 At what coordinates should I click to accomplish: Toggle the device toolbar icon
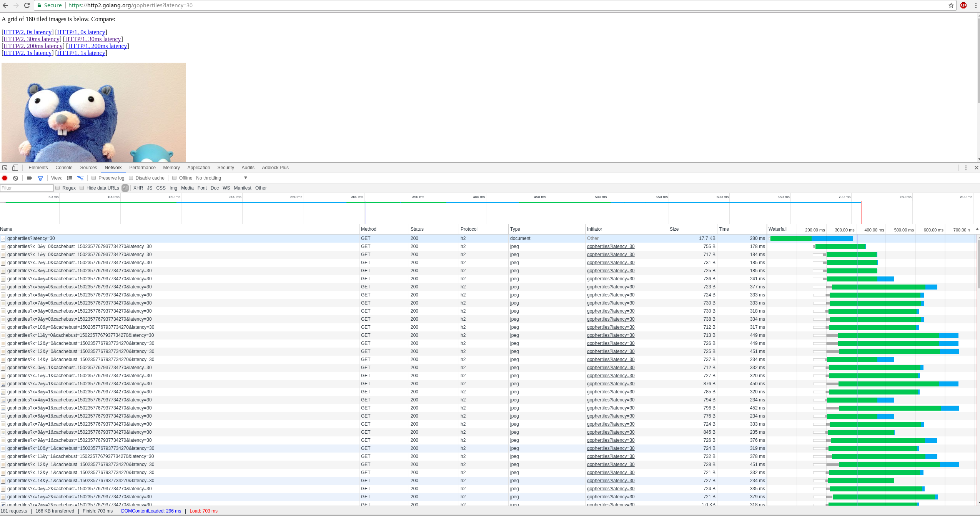(x=15, y=168)
